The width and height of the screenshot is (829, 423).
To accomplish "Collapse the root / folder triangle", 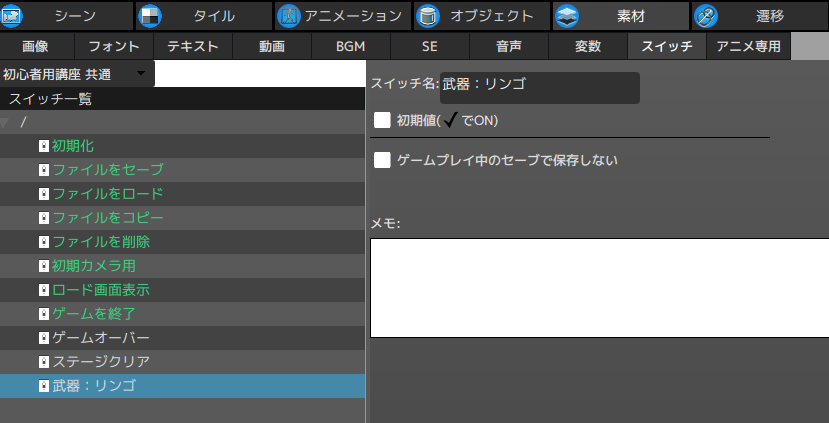I will pyautogui.click(x=5, y=123).
